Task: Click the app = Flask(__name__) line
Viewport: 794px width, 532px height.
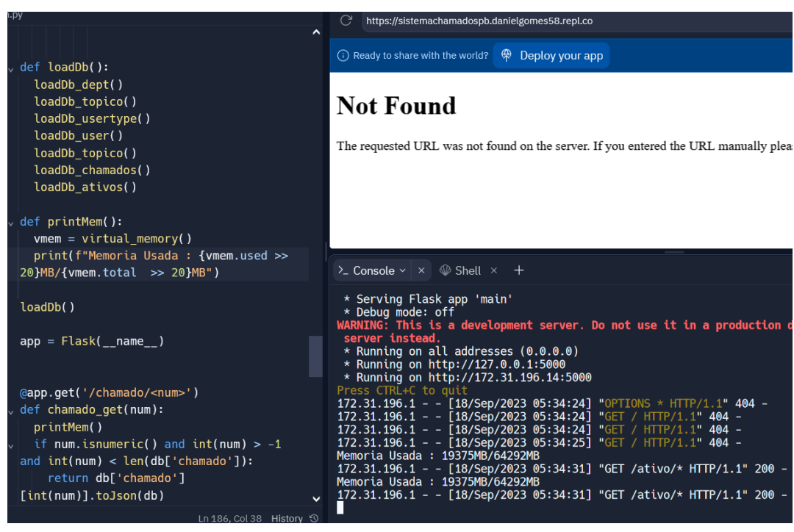Action: (x=92, y=341)
